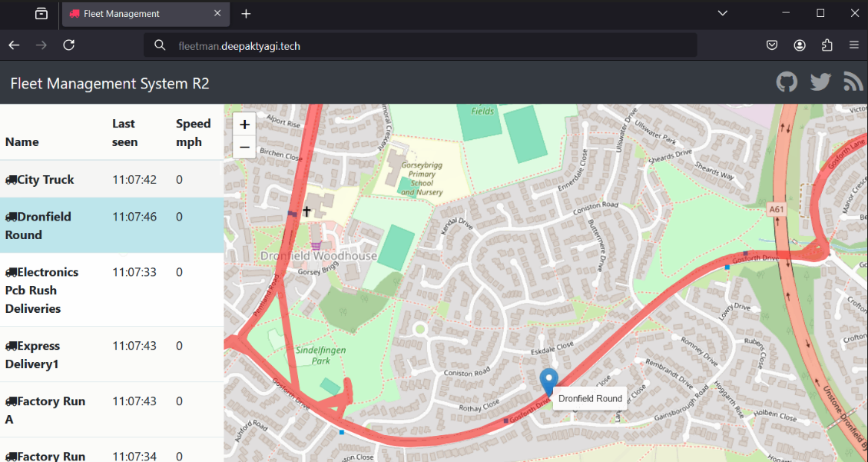The width and height of the screenshot is (868, 462).
Task: Click the Fleet Management System R2 title
Action: [110, 83]
